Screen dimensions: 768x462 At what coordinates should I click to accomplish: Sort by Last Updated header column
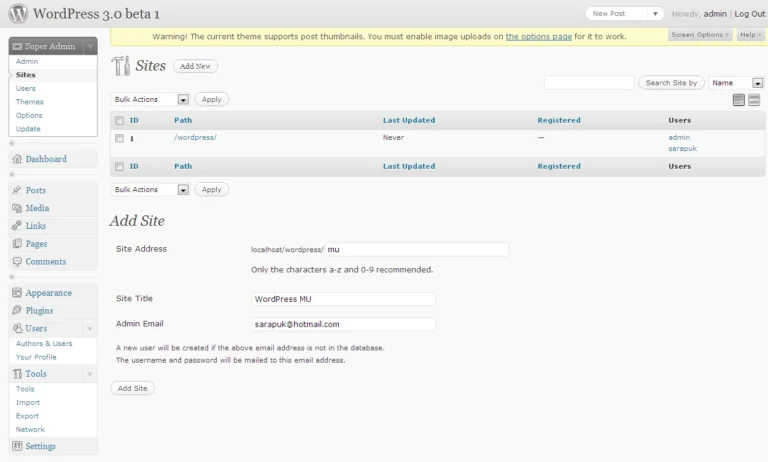[409, 121]
